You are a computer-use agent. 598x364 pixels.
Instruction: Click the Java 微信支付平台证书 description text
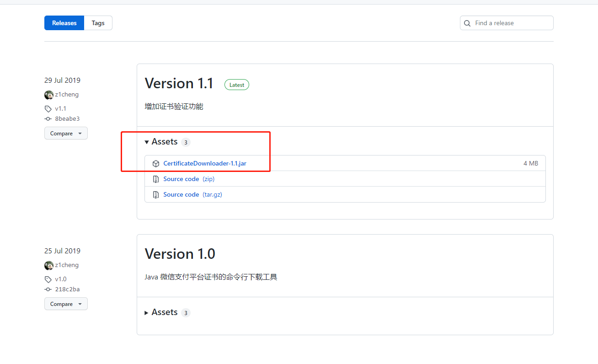[x=211, y=277]
